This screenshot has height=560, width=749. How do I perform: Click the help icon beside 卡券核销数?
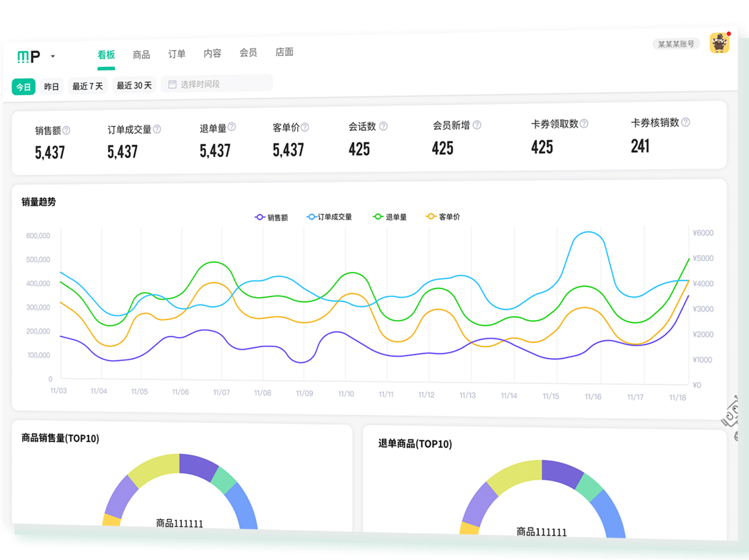pos(686,122)
